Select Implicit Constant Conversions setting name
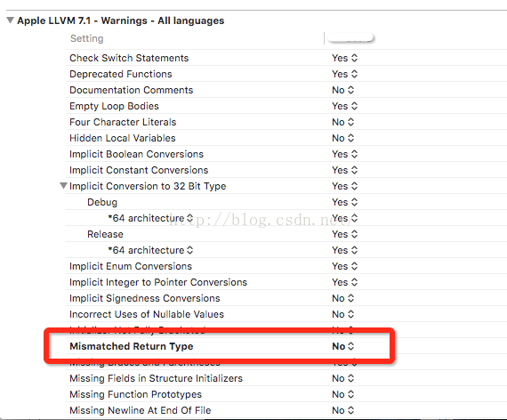This screenshot has width=507, height=420. (x=139, y=170)
